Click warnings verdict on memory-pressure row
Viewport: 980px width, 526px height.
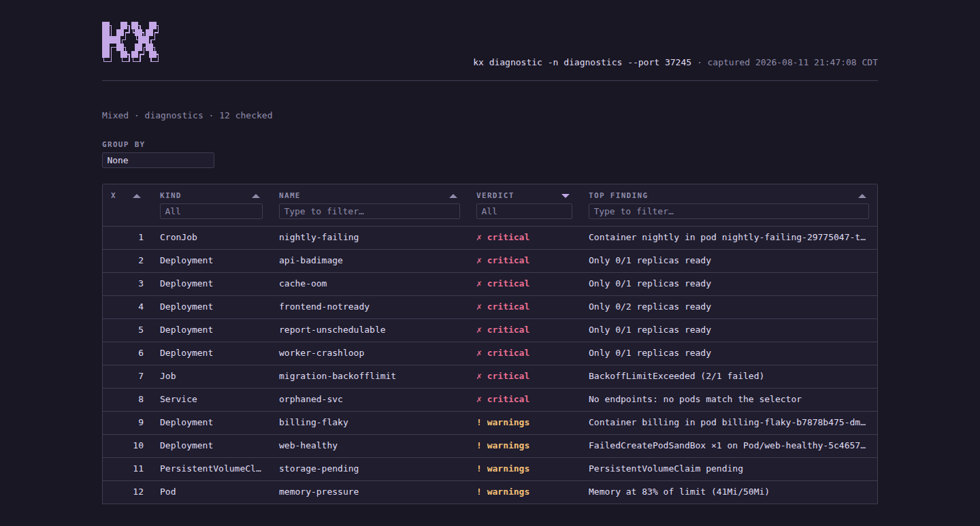tap(503, 492)
